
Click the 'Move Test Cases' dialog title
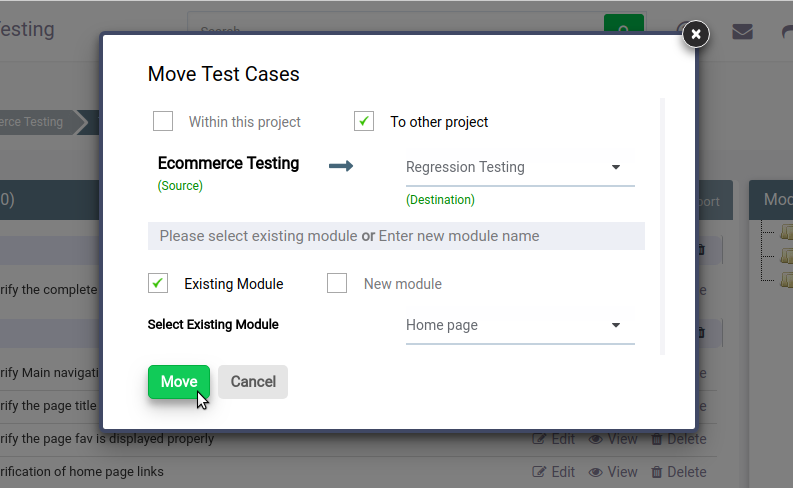[224, 74]
